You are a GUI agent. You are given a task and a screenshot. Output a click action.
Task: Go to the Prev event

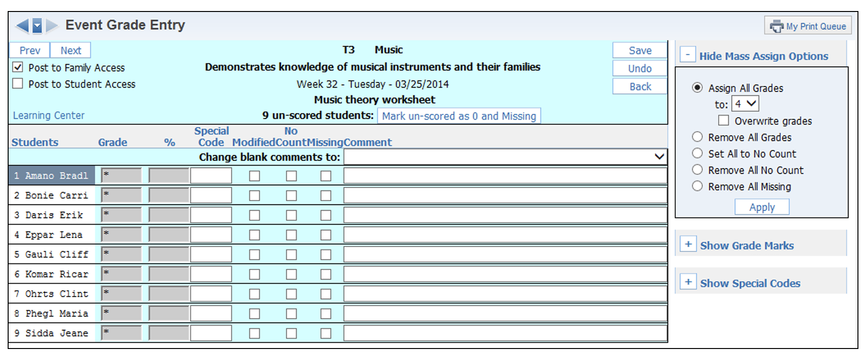pos(30,50)
